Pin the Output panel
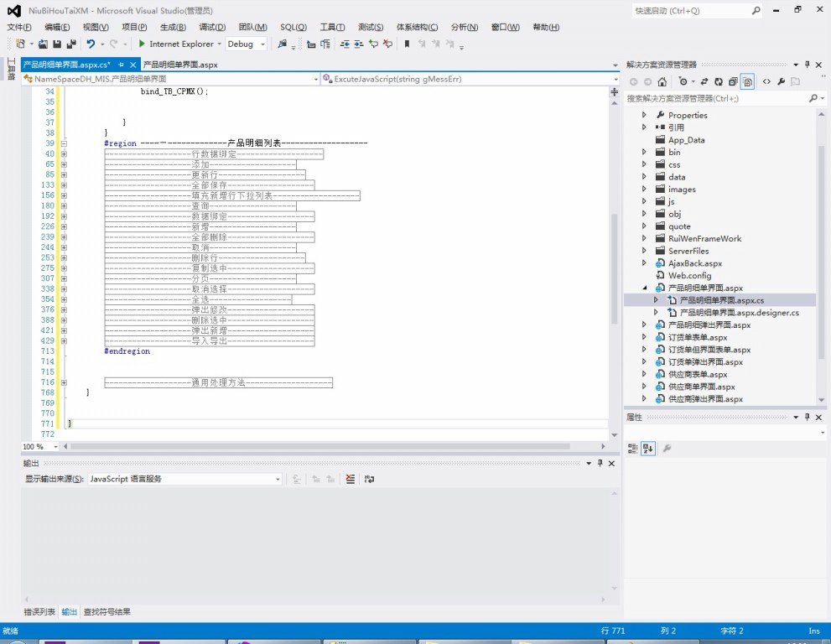The width and height of the screenshot is (831, 644). click(600, 463)
